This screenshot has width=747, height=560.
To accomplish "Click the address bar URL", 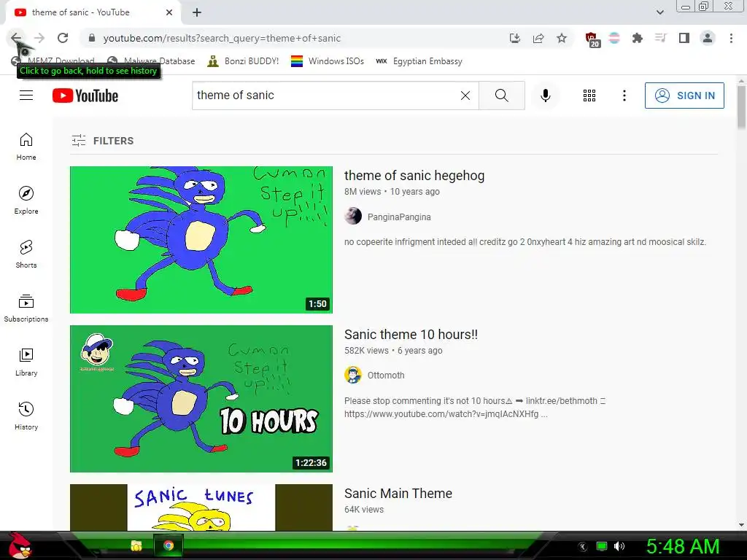I will coord(222,38).
